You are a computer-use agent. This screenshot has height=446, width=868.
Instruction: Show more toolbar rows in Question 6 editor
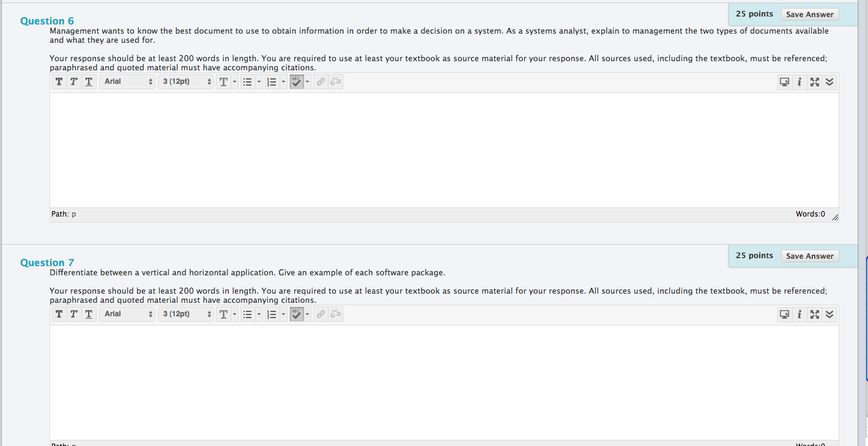[x=829, y=82]
